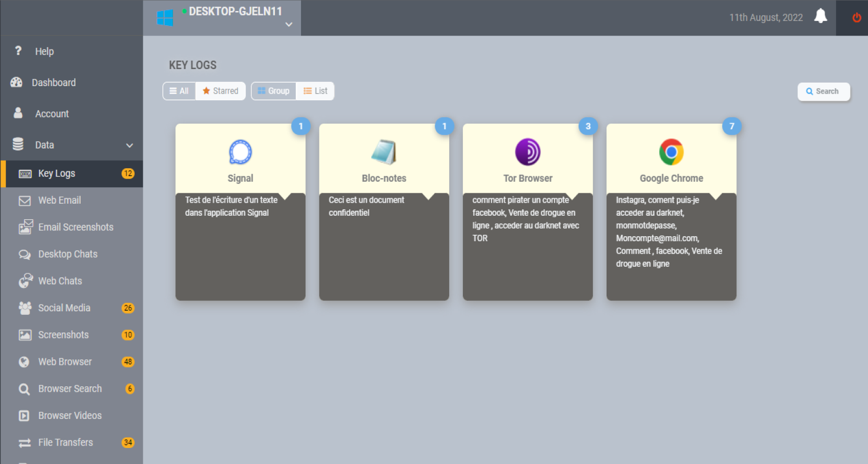Click File Transfers badge showing 34

coord(128,442)
